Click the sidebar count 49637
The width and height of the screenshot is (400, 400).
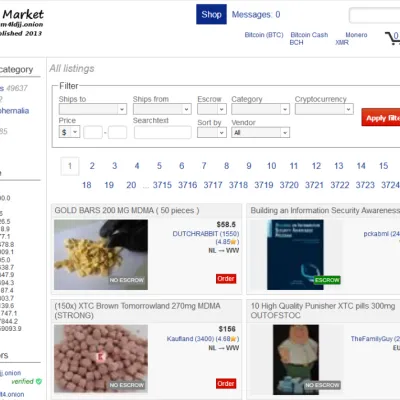[x=17, y=88]
